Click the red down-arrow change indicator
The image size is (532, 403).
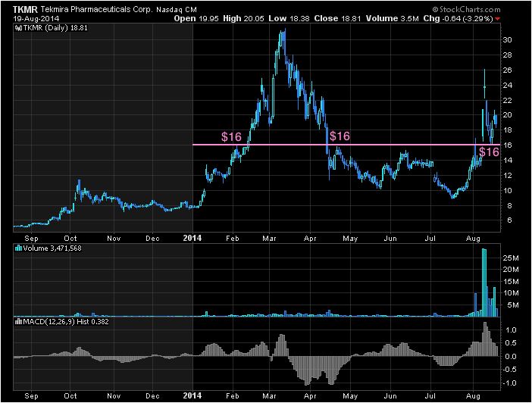497,19
